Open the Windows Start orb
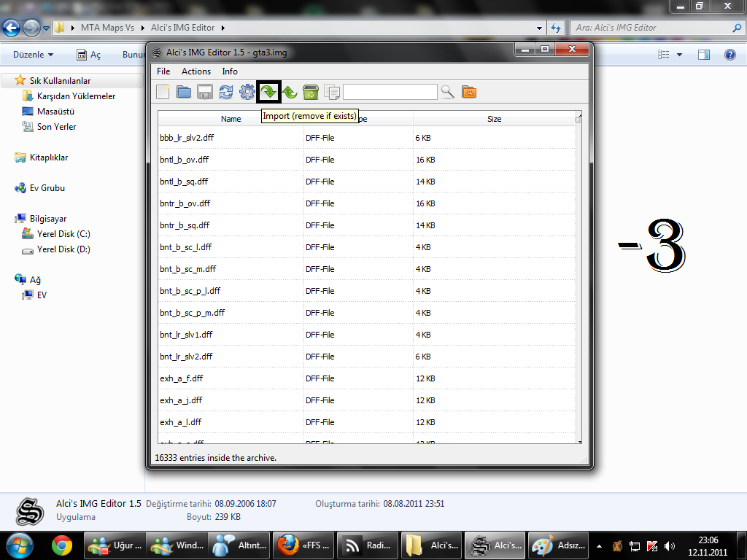The width and height of the screenshot is (747, 560). 20,545
